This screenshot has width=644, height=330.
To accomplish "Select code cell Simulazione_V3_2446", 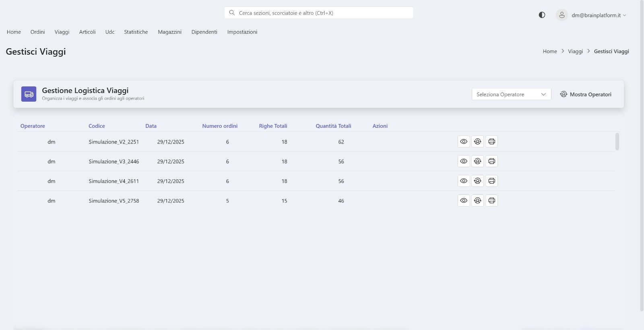I will (114, 162).
